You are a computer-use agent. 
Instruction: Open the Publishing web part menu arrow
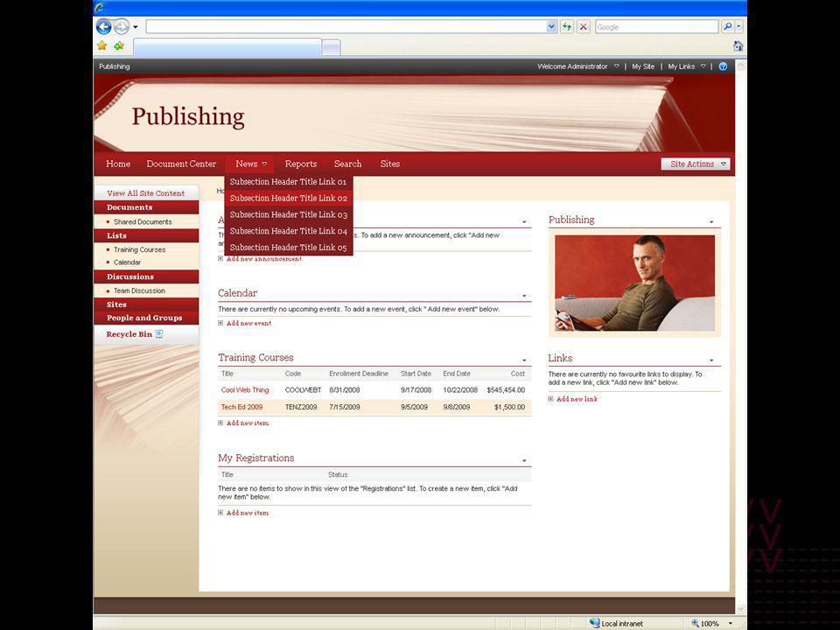pyautogui.click(x=711, y=221)
